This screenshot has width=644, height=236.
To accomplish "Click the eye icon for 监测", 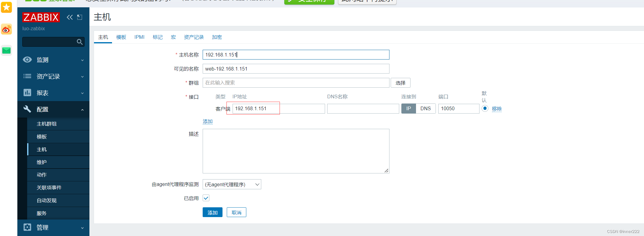I will 27,60.
